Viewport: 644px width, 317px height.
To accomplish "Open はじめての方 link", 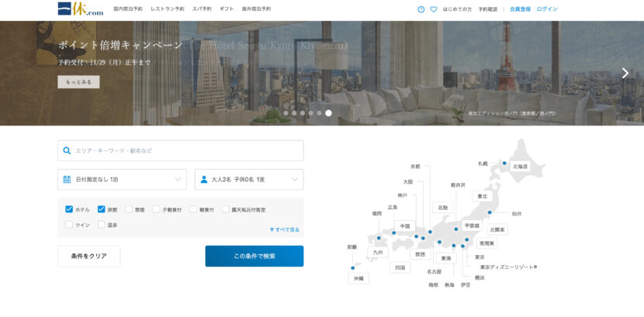I will click(x=457, y=9).
